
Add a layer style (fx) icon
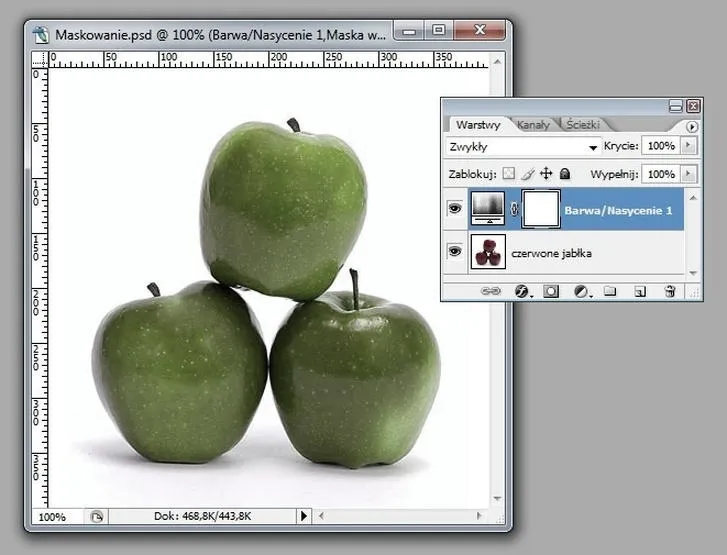click(x=522, y=291)
